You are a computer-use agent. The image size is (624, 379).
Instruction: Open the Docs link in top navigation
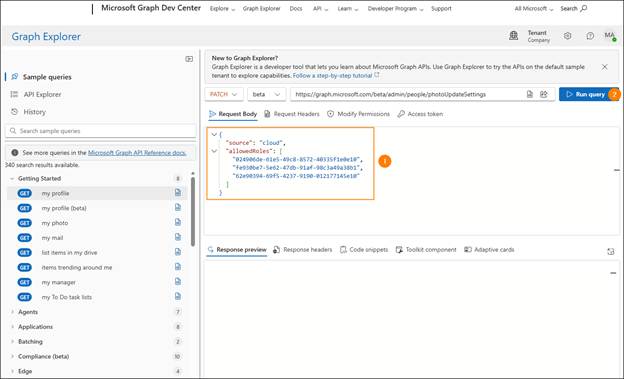296,8
